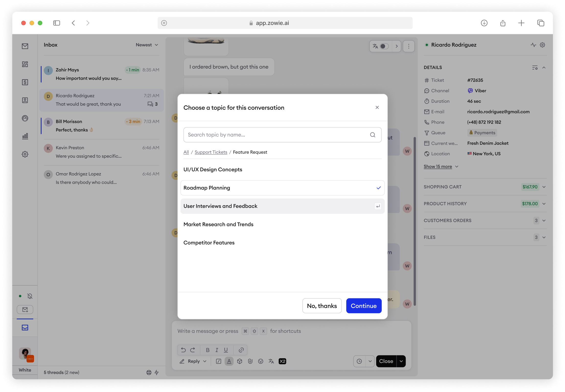Open the Newest sort dropdown

pos(147,45)
